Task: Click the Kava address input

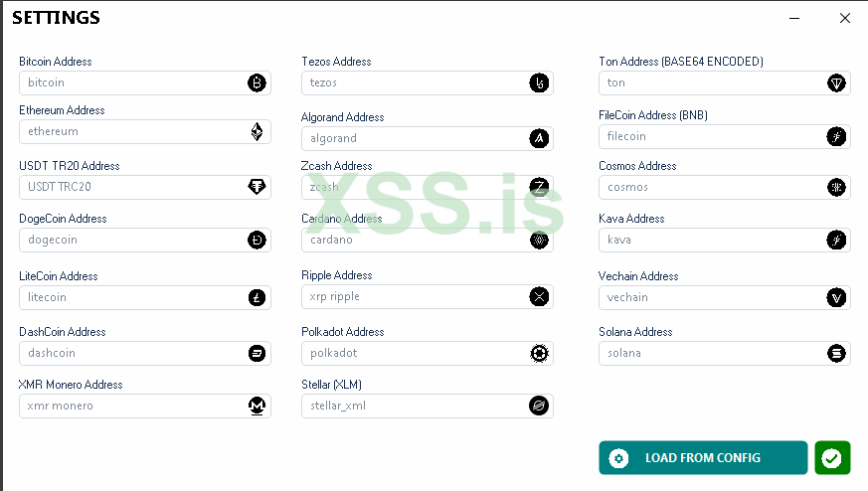Action: tap(712, 240)
